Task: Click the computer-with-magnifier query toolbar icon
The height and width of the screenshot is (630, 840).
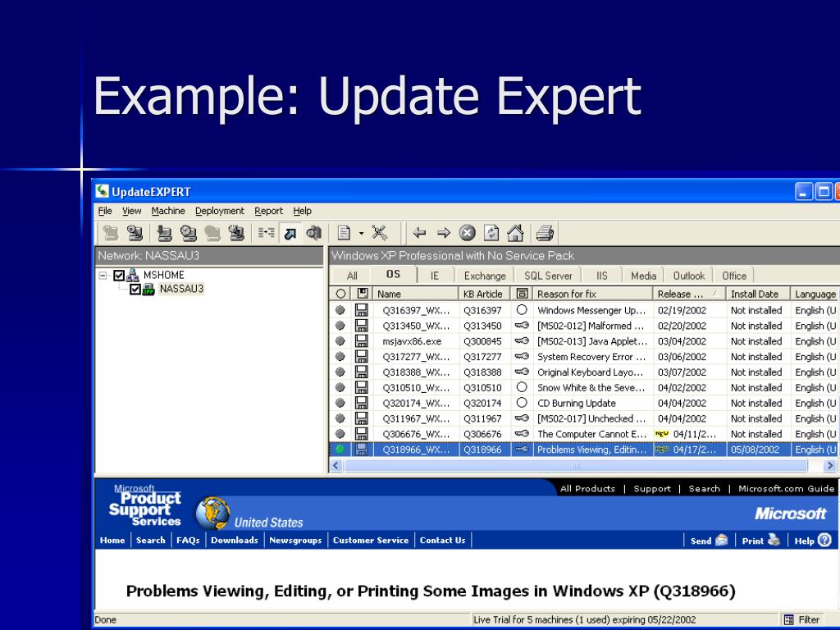Action: (x=135, y=233)
